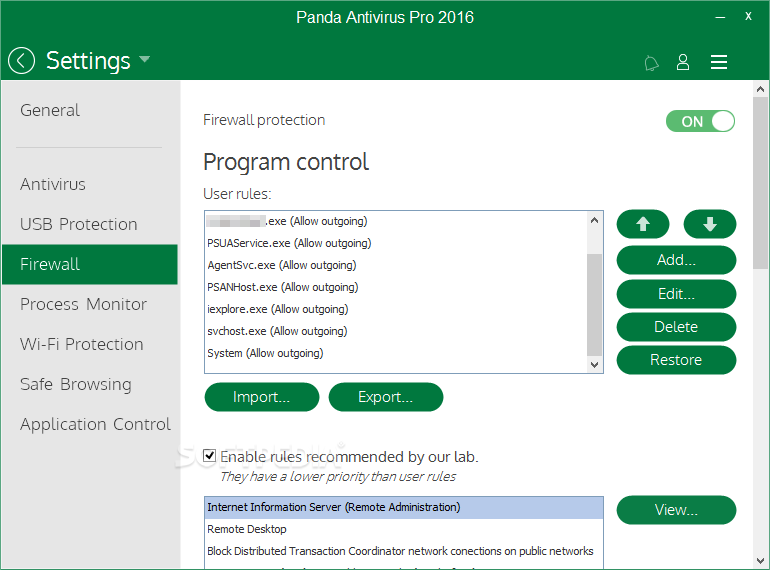Viewport: 770px width, 570px height.
Task: Open Application Control settings
Action: (95, 424)
